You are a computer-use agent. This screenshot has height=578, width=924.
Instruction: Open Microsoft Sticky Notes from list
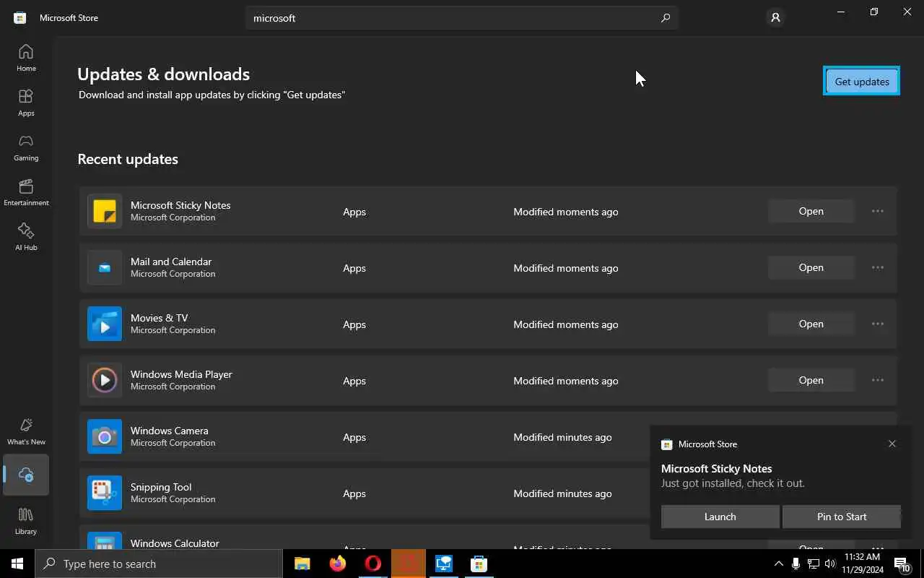[811, 211]
